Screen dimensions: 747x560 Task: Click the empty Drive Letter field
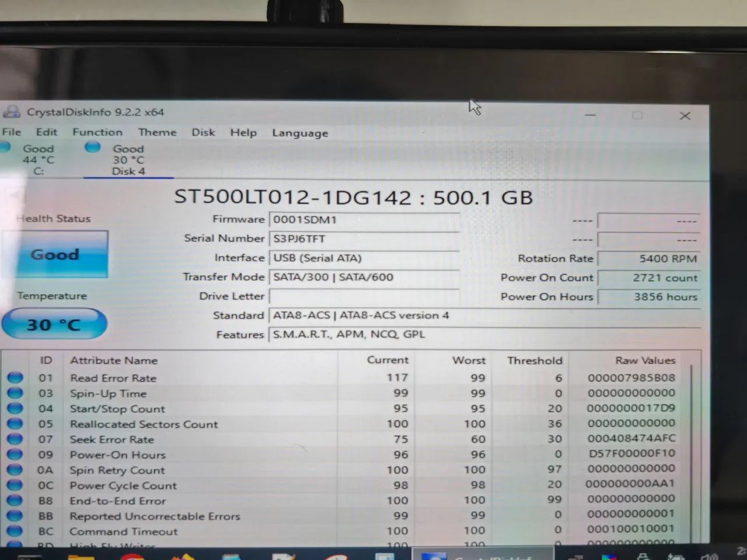tap(364, 296)
